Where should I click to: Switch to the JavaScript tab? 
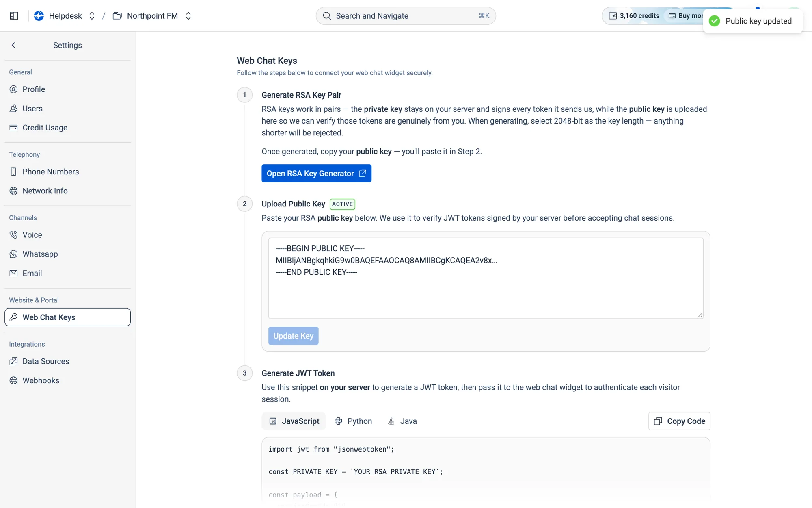(294, 421)
